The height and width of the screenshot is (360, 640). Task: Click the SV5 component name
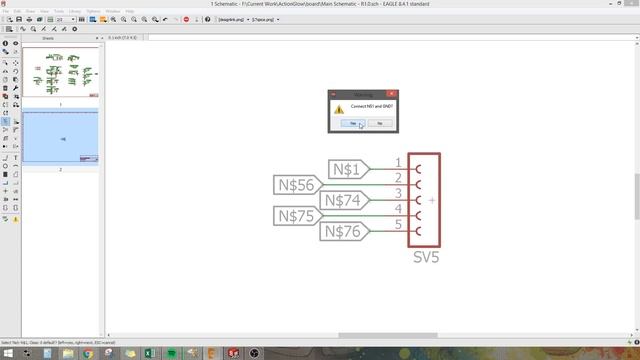point(426,257)
